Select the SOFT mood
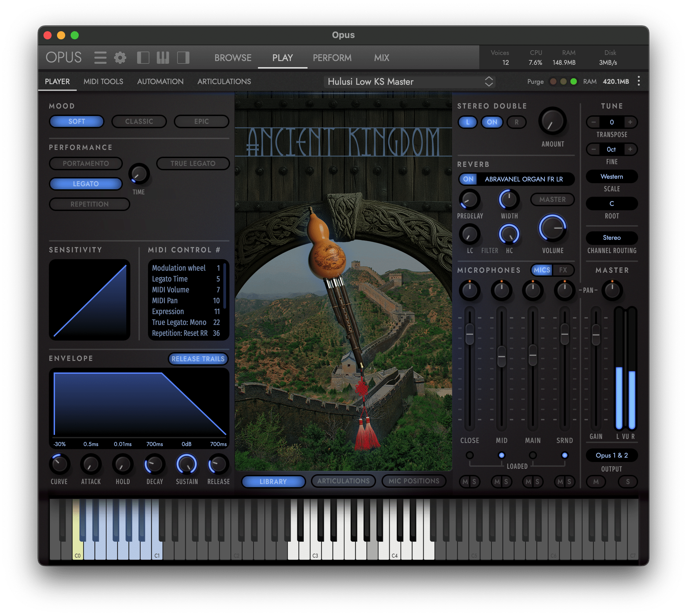Image resolution: width=687 pixels, height=616 pixels. click(x=77, y=121)
